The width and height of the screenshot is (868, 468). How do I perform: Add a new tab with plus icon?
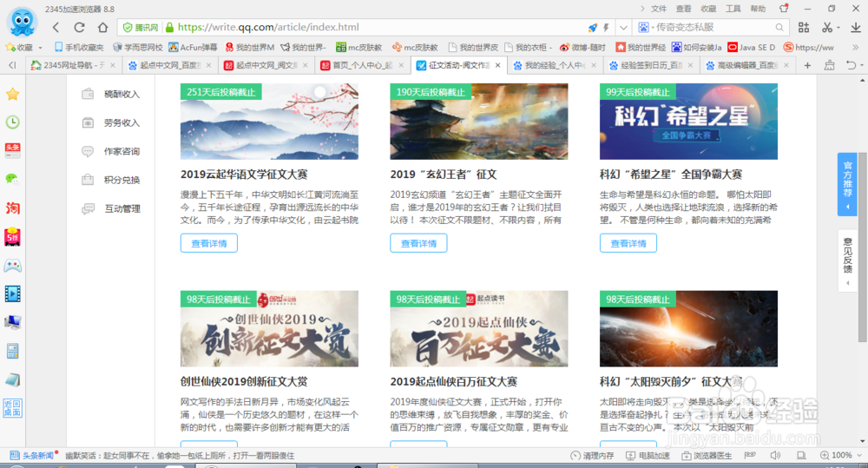click(x=807, y=65)
